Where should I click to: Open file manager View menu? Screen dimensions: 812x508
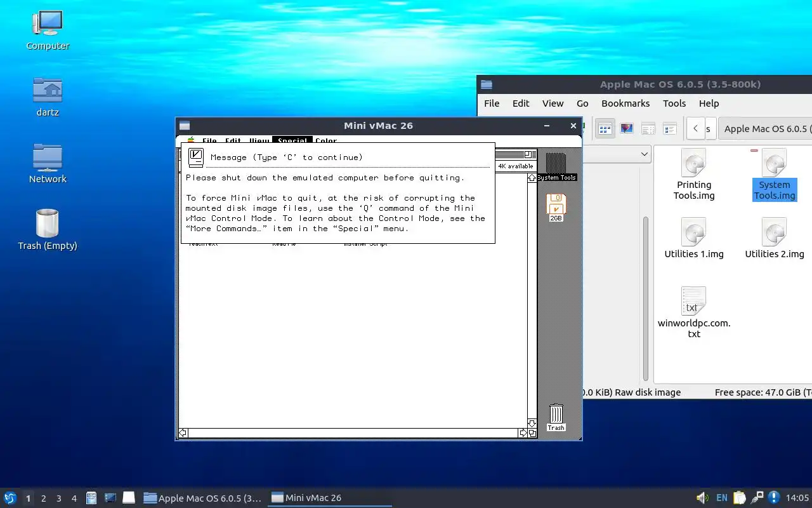coord(553,104)
